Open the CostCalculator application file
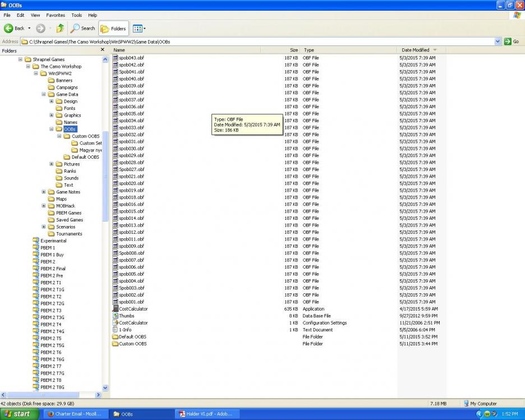Screen dimensions: 525x420 click(133, 309)
